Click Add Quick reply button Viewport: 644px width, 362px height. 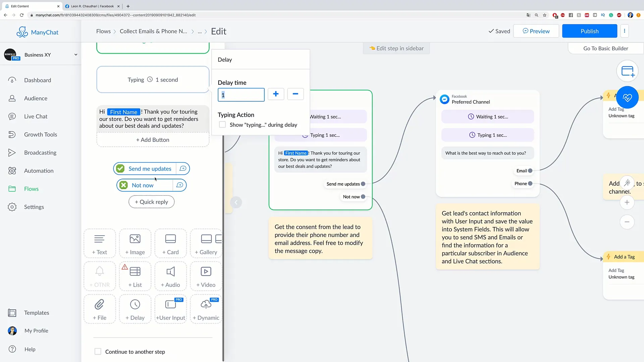(152, 202)
